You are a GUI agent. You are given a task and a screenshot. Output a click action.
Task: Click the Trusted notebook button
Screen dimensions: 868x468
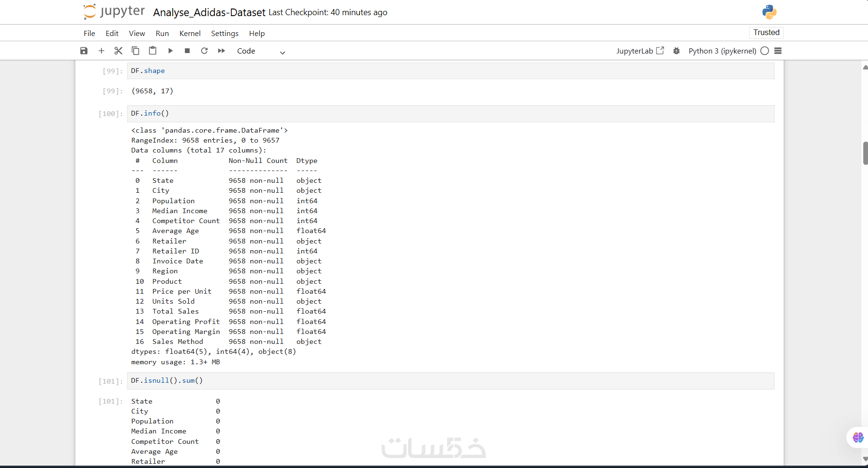[x=767, y=32]
